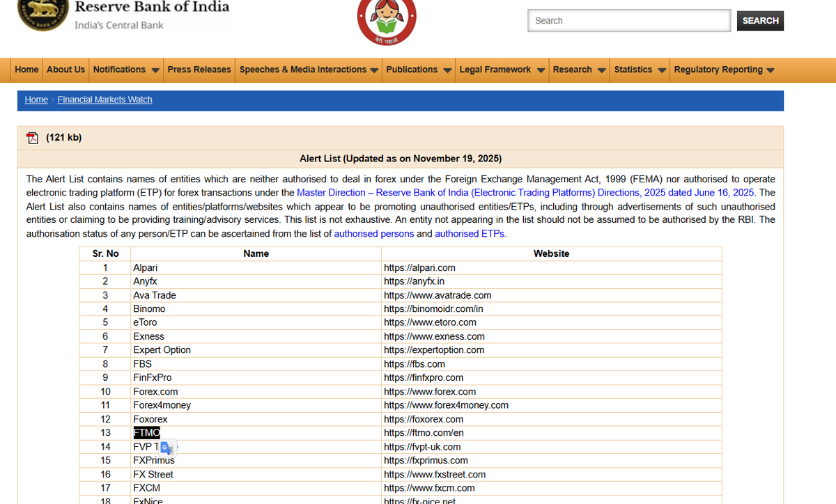
Task: Click the Forex4money name cell
Action: [256, 405]
